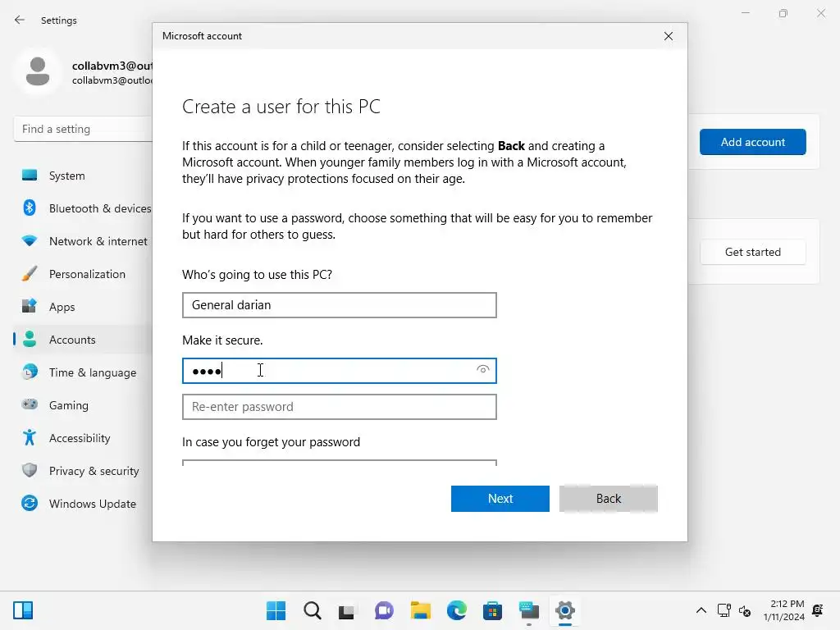Screen dimensions: 840x630
Task: Open Bluetooth & devices category icon
Action: (x=30, y=208)
